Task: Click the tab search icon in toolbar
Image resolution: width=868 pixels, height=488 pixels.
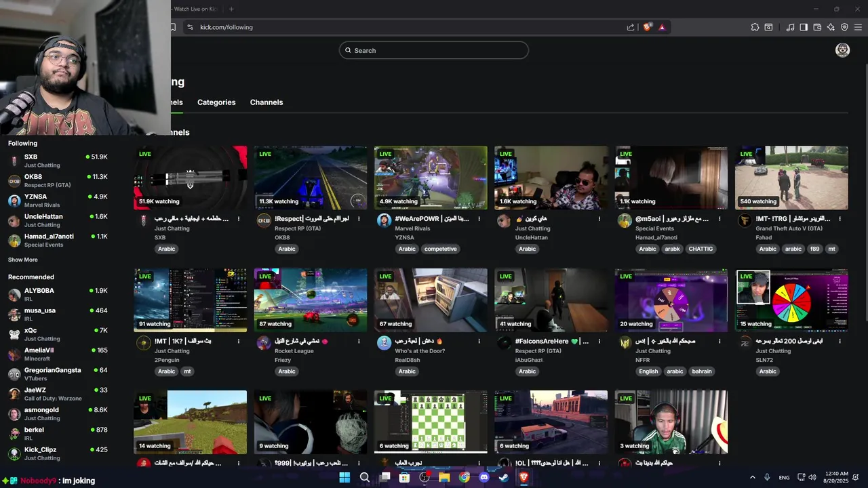Action: (768, 27)
